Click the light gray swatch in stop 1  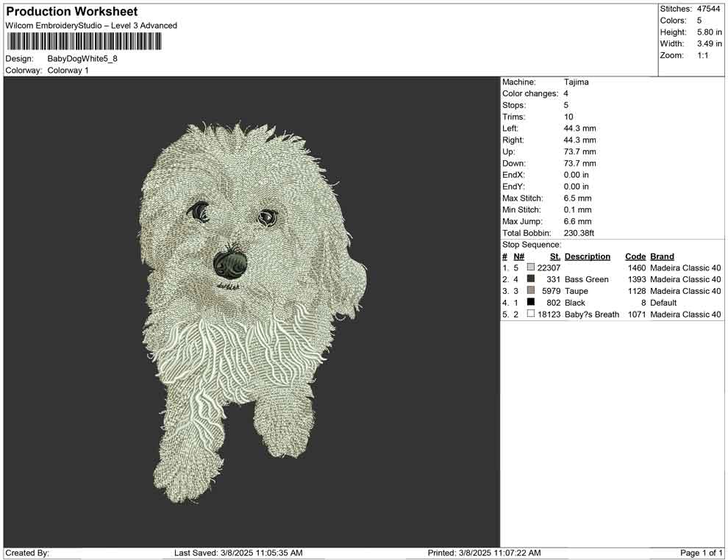click(531, 268)
